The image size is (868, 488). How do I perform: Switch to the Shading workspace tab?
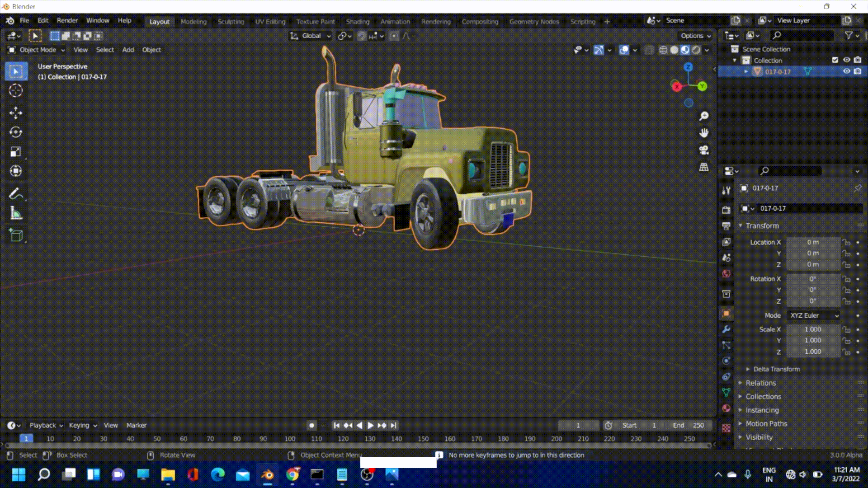pyautogui.click(x=357, y=22)
